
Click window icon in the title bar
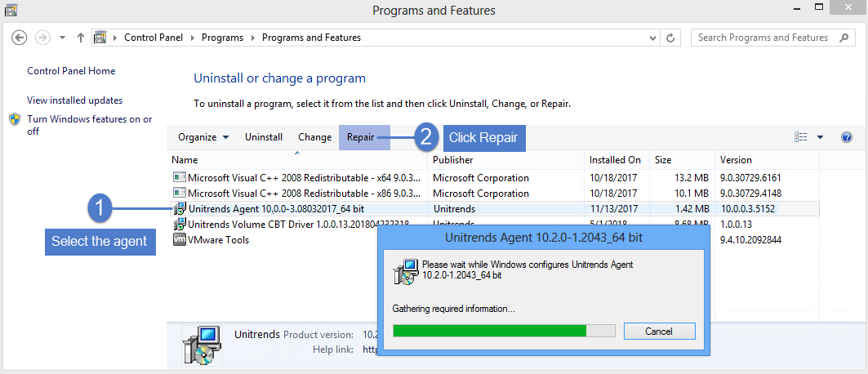[11, 9]
